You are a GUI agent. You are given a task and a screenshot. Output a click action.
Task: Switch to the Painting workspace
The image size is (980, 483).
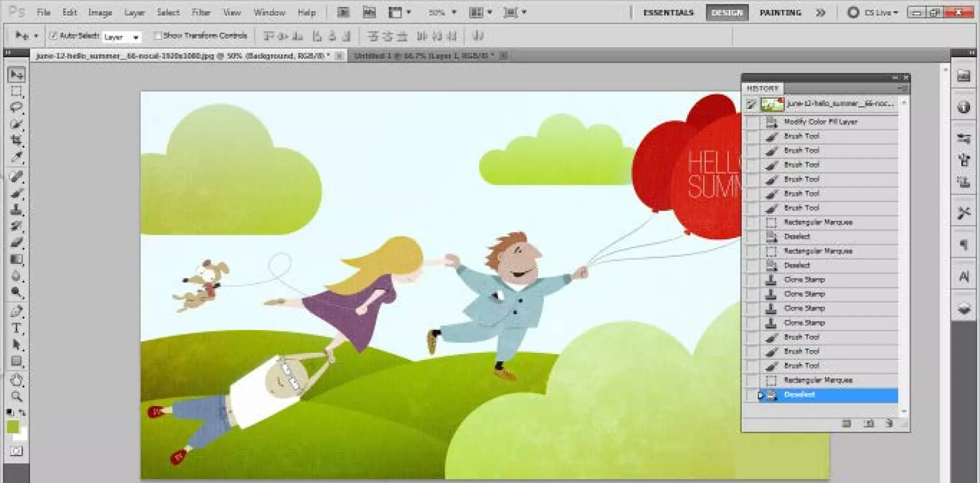click(780, 12)
